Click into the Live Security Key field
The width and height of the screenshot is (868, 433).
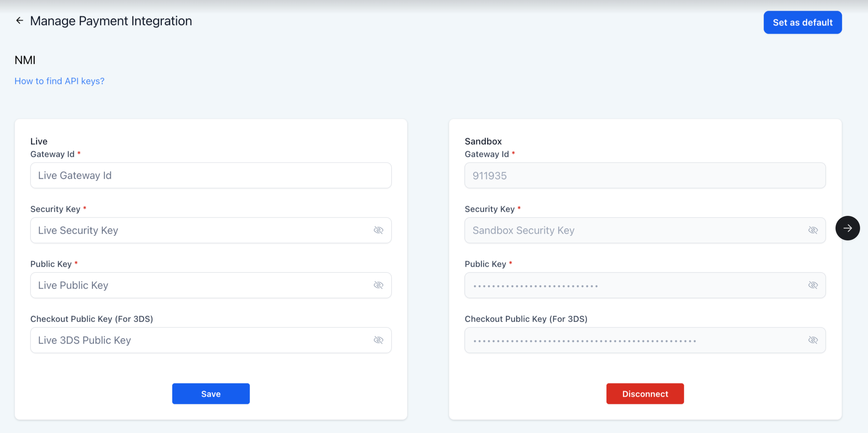click(x=199, y=230)
